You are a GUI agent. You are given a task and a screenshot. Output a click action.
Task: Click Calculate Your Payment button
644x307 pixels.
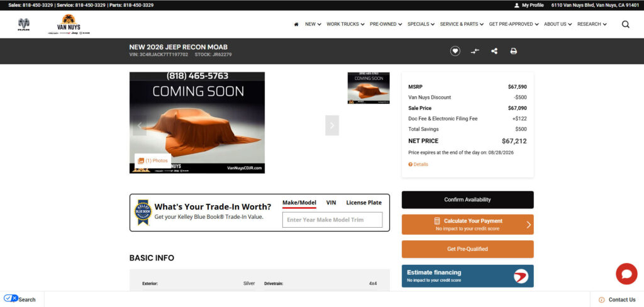[467, 225]
